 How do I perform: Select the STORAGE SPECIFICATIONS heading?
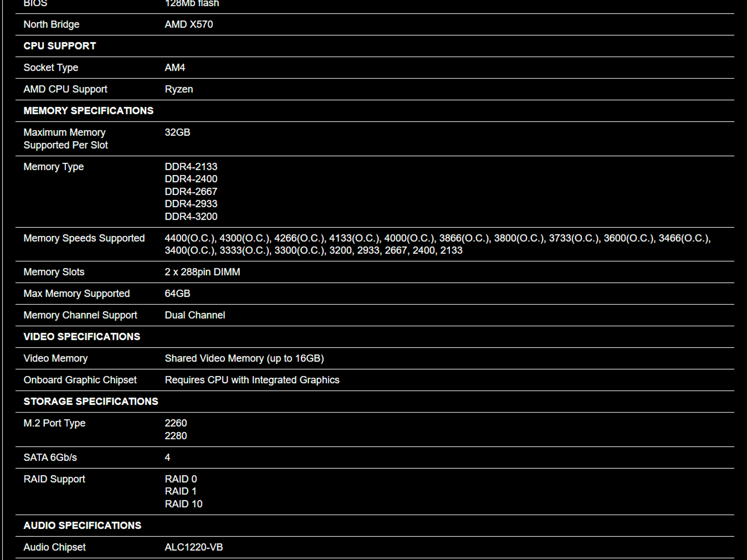91,402
